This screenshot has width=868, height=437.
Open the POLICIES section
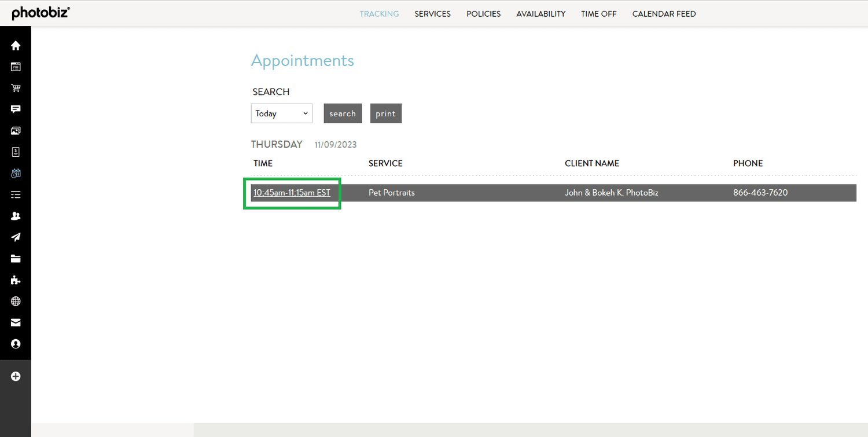(x=483, y=13)
